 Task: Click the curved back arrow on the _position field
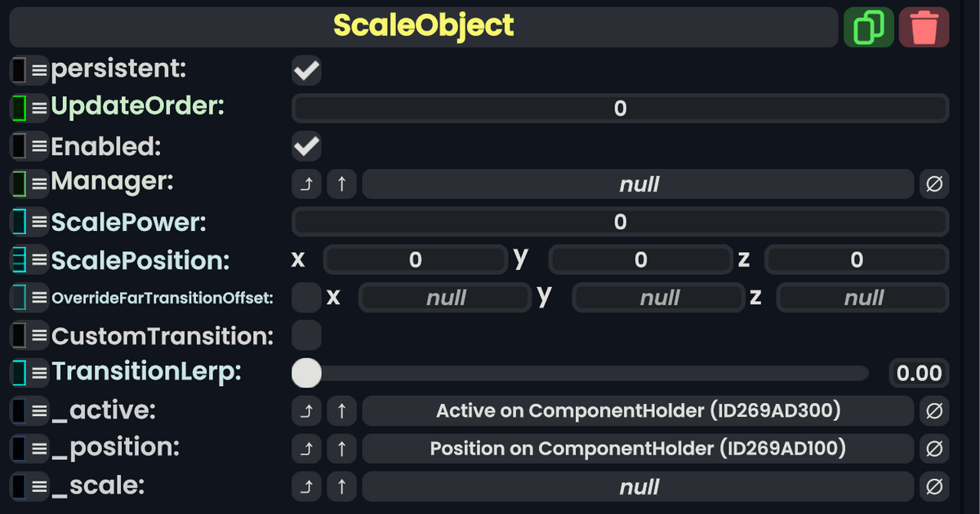[x=306, y=448]
